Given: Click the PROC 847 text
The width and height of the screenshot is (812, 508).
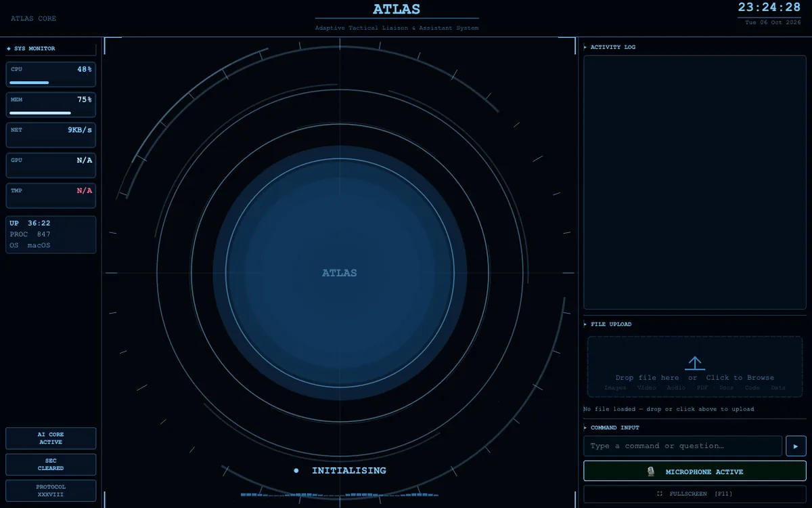Looking at the screenshot, I should (30, 234).
